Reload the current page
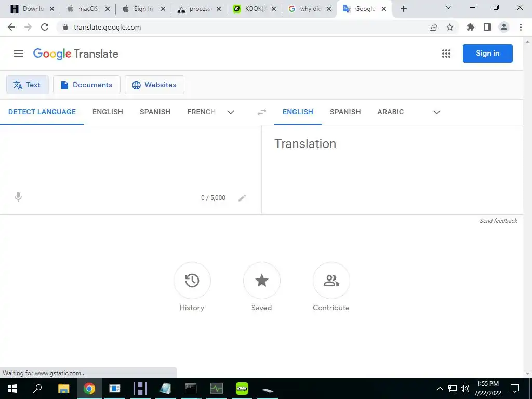This screenshot has height=399, width=532. coord(45,27)
